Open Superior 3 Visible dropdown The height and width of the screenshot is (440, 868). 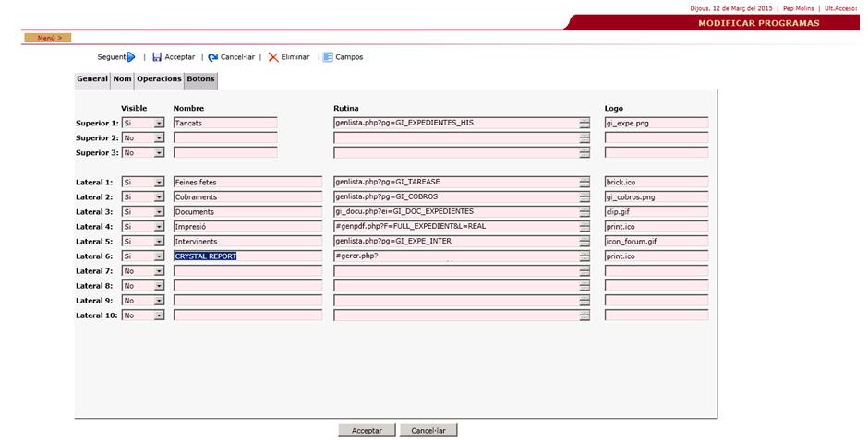click(x=143, y=152)
